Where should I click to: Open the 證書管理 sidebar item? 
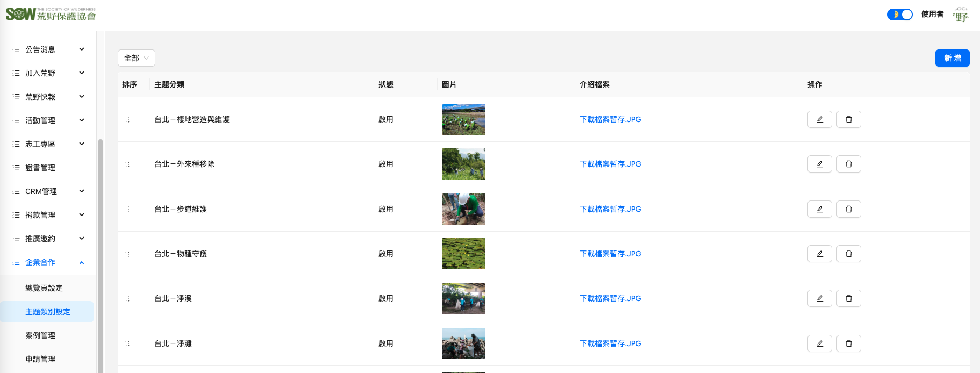tap(40, 168)
